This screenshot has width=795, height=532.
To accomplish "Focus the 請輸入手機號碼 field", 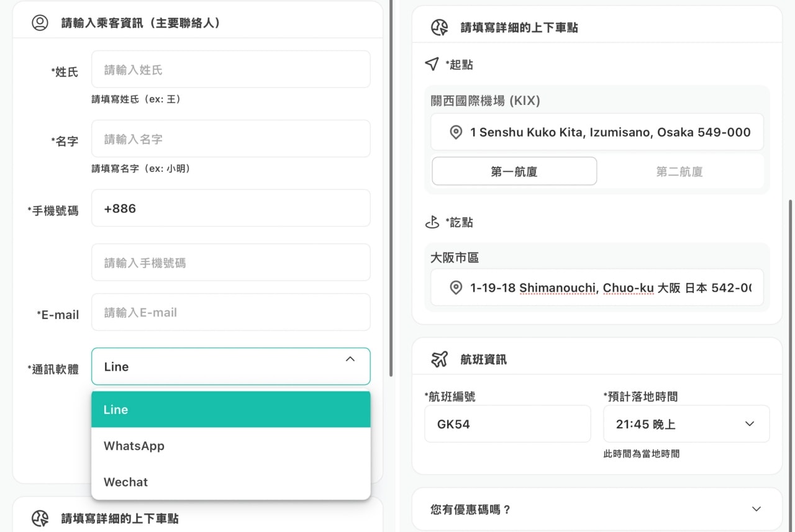I will [230, 262].
